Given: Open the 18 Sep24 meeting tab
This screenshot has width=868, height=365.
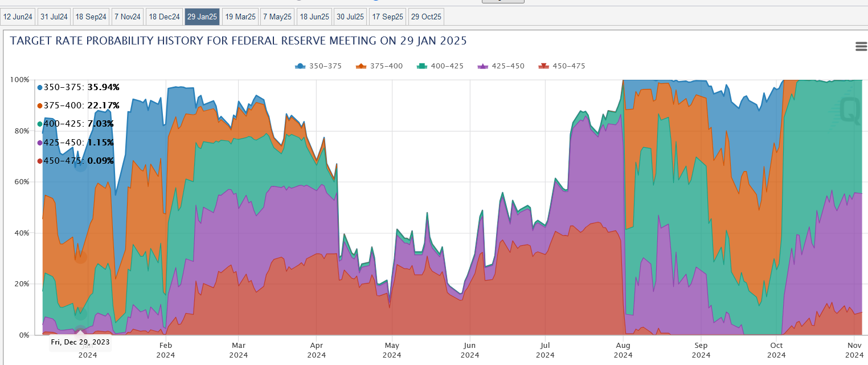Looking at the screenshot, I should click(91, 17).
